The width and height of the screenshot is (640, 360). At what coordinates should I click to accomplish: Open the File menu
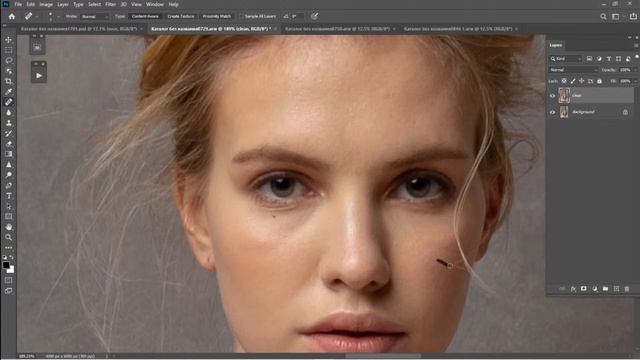click(18, 4)
